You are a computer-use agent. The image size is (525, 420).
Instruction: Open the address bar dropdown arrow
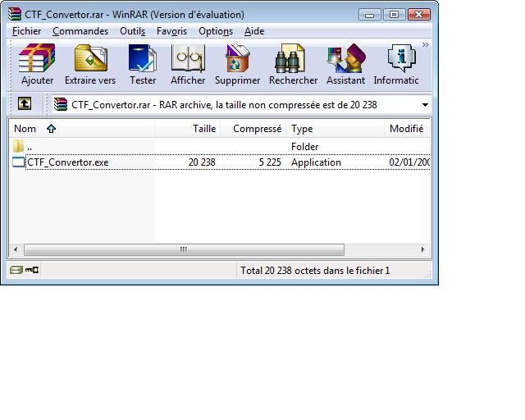[425, 105]
